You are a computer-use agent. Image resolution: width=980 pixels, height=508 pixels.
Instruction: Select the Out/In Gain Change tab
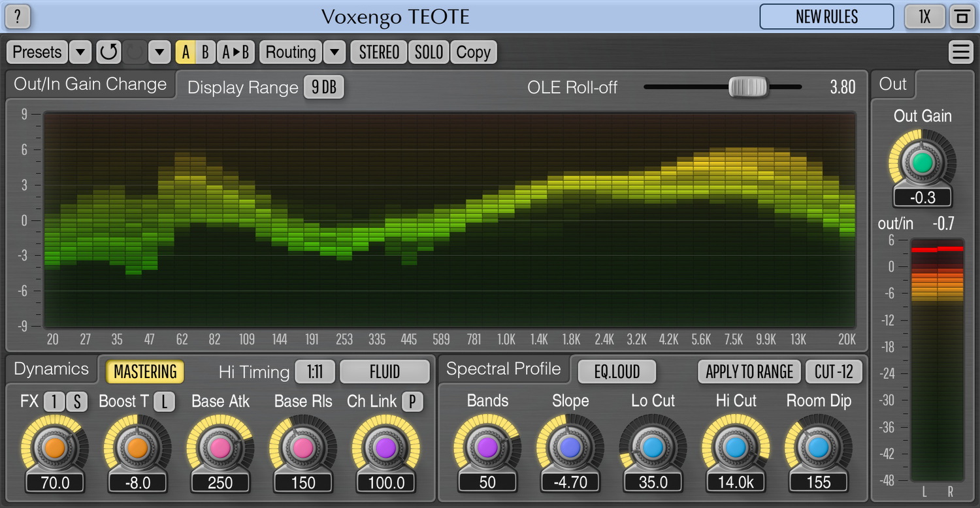click(x=90, y=84)
